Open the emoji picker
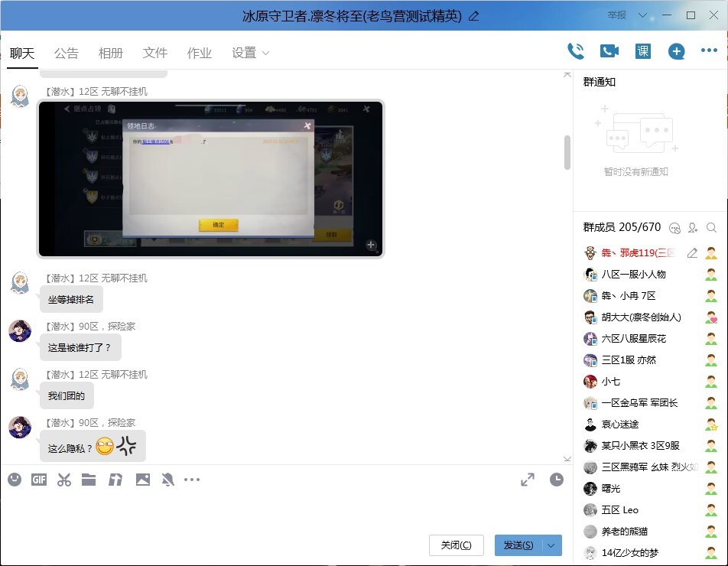Screen dimensions: 728x566 tap(15, 480)
